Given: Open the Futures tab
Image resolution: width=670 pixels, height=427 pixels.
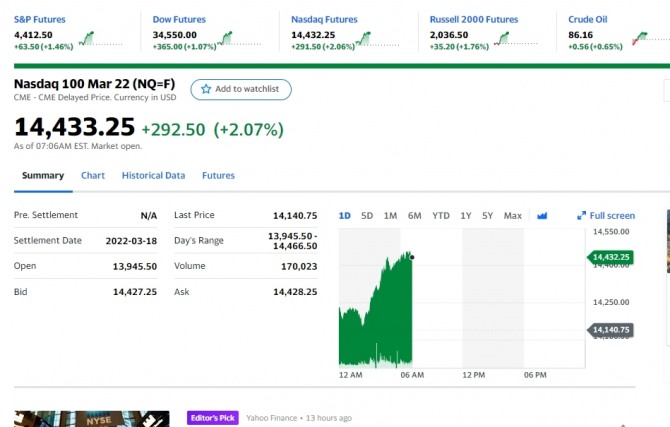Looking at the screenshot, I should click(x=218, y=175).
